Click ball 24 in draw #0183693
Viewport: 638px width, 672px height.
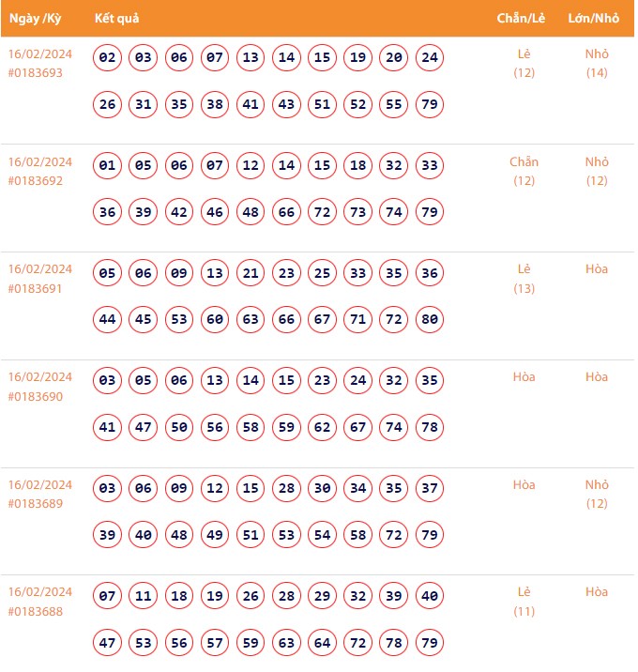click(x=430, y=58)
